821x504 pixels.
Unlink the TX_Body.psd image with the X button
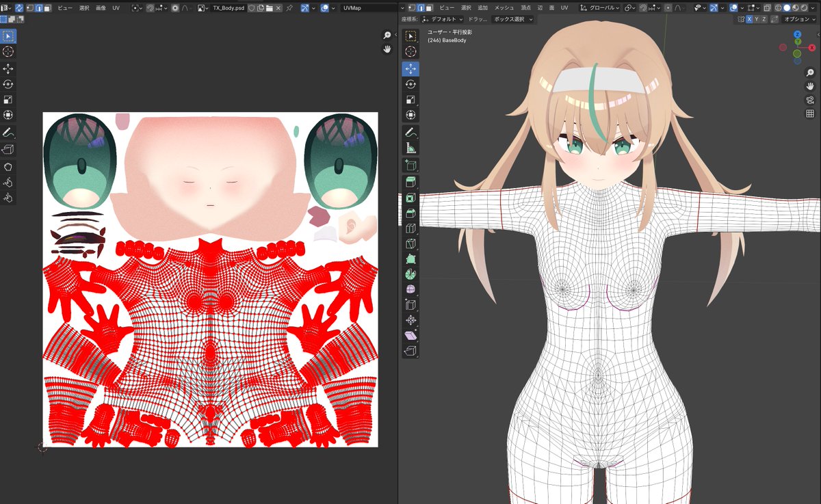point(278,8)
